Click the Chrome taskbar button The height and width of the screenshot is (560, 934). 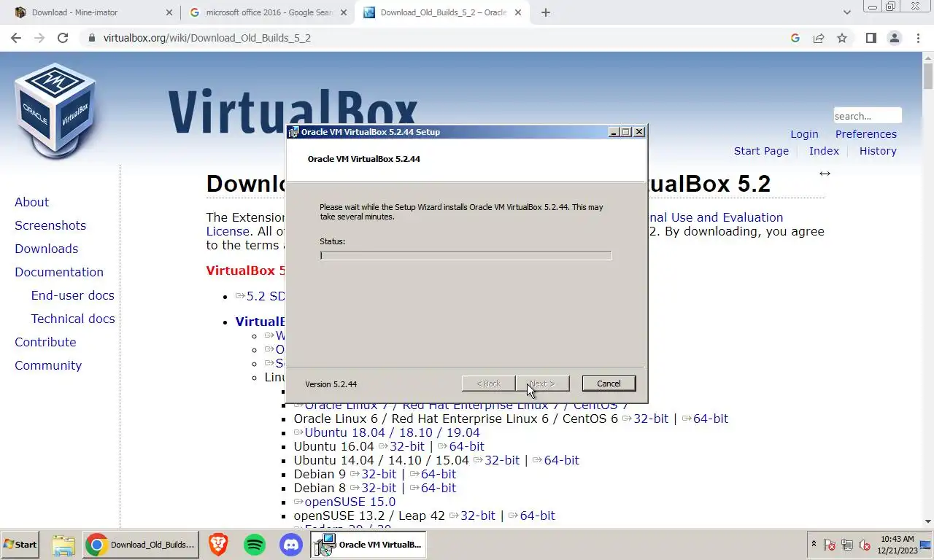point(141,545)
